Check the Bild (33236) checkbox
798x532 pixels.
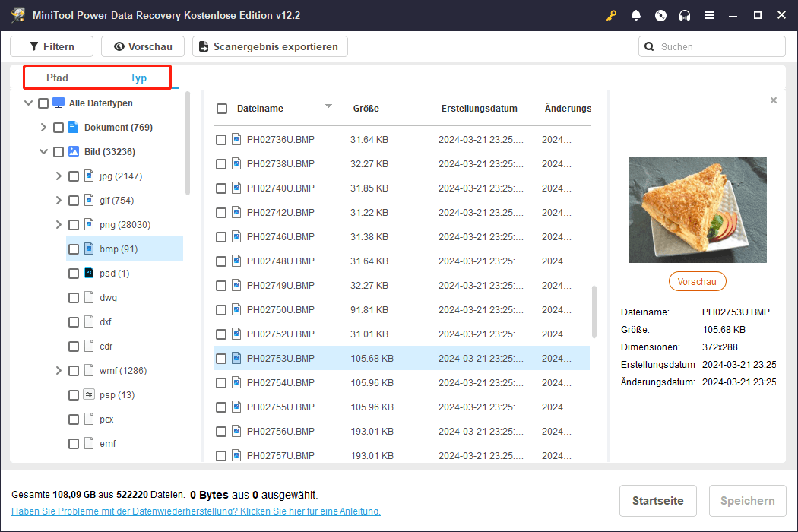(59, 152)
